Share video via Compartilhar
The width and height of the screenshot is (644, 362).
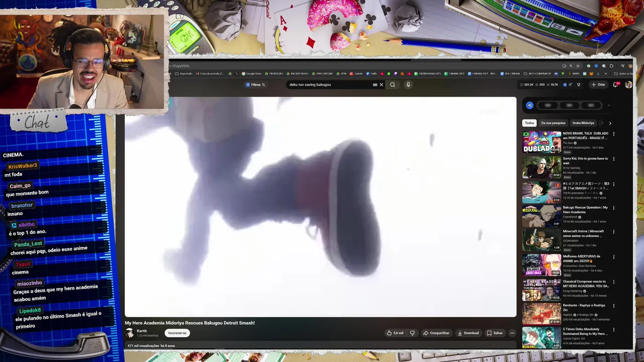(436, 333)
